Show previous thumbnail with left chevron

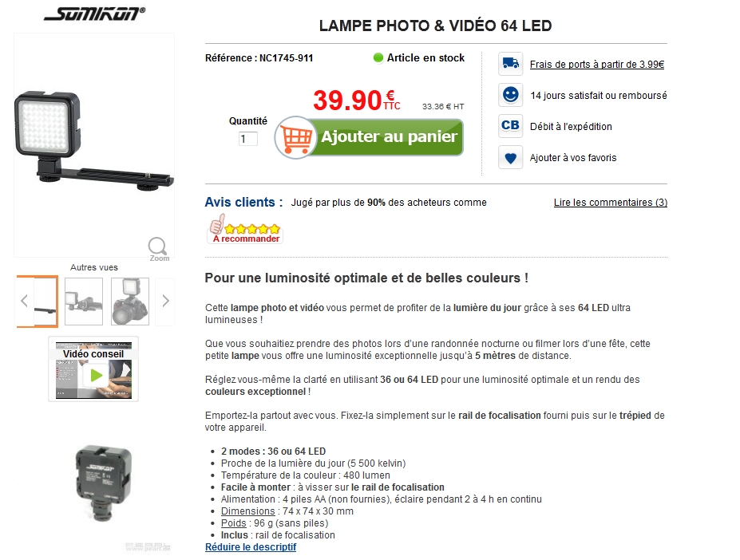(25, 301)
